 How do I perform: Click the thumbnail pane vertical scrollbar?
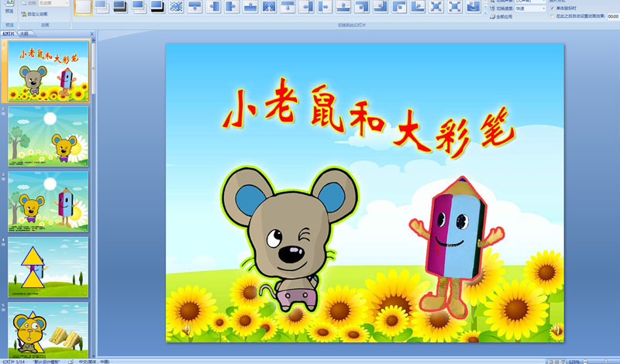[x=94, y=197]
